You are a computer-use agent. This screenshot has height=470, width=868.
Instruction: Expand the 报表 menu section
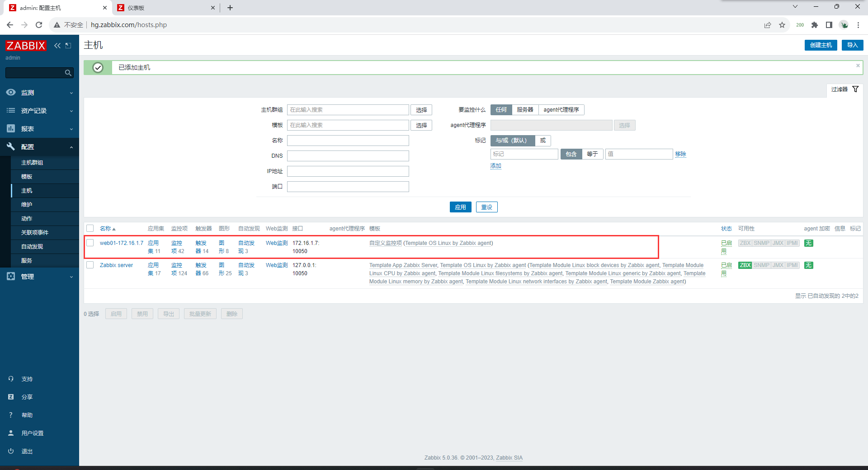[39, 128]
